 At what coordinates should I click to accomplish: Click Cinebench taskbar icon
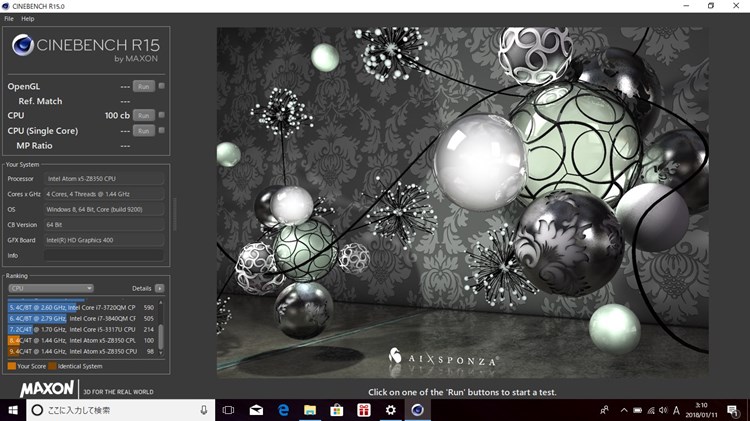point(418,410)
